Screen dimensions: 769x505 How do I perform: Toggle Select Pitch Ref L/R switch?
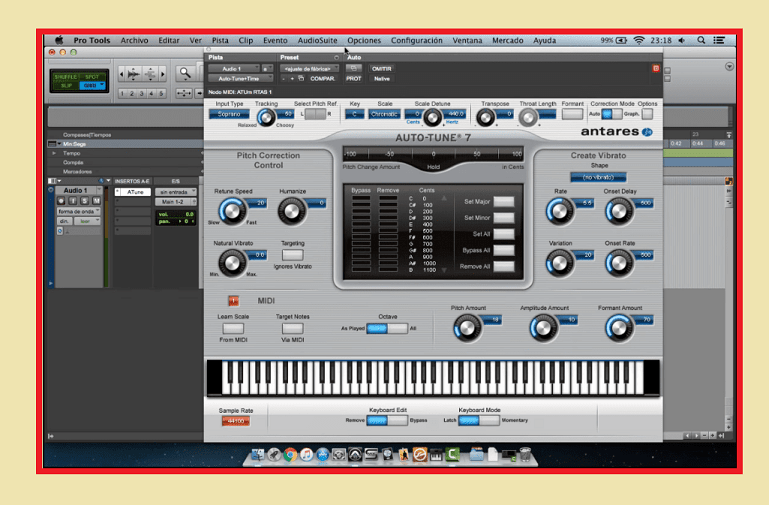point(315,114)
